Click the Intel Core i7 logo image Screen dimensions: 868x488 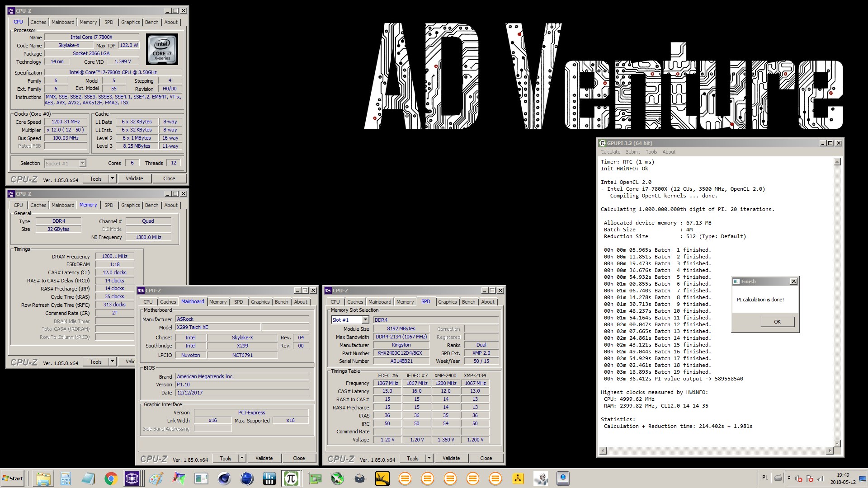point(162,49)
